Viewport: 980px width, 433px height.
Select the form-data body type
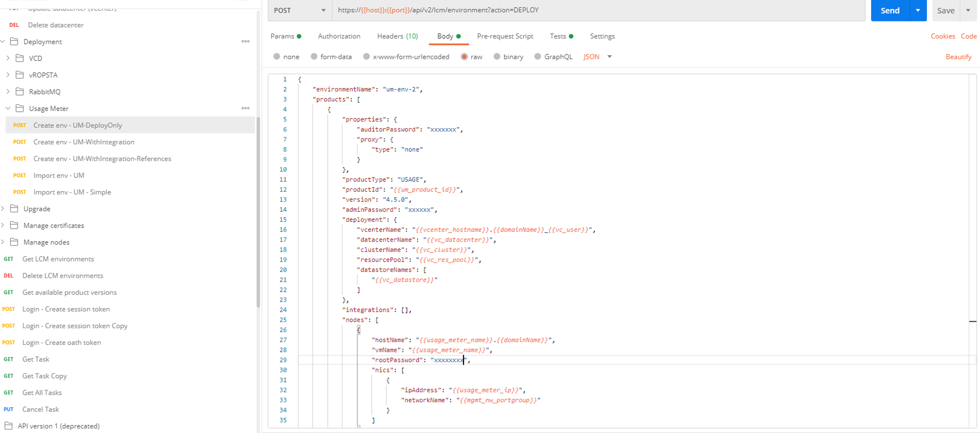pyautogui.click(x=314, y=57)
